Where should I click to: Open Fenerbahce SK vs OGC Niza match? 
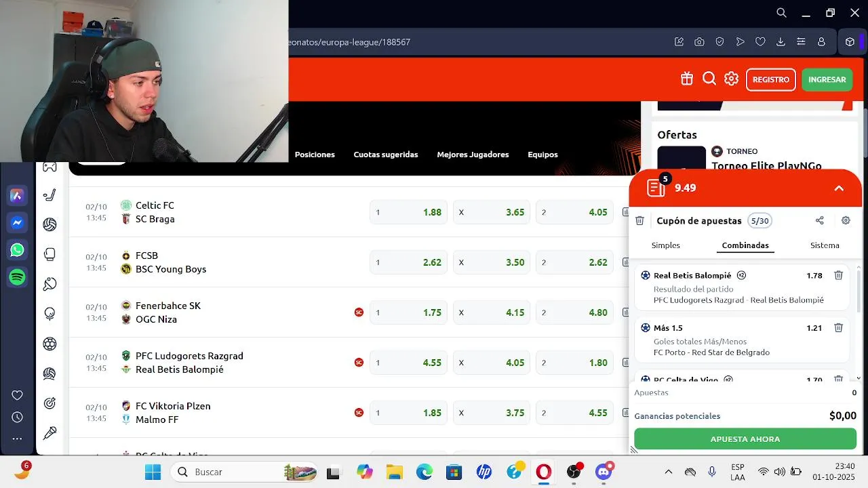point(167,312)
